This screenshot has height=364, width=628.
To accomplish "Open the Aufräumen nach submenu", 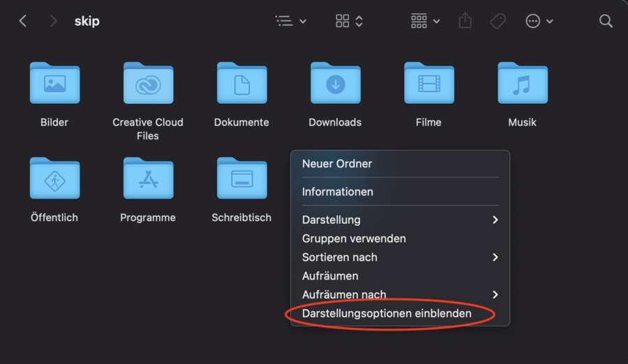I will pos(400,294).
